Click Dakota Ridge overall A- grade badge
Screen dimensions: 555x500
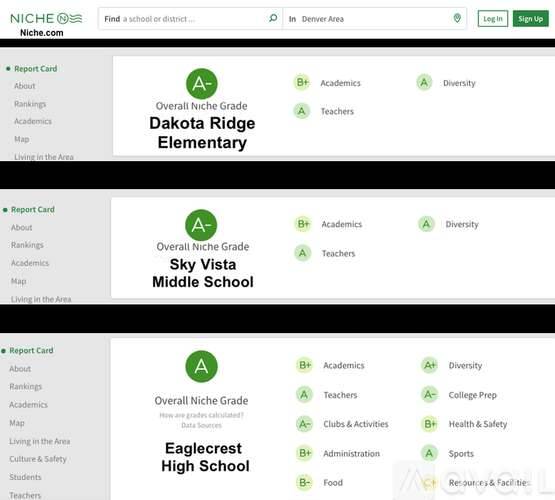coord(202,84)
